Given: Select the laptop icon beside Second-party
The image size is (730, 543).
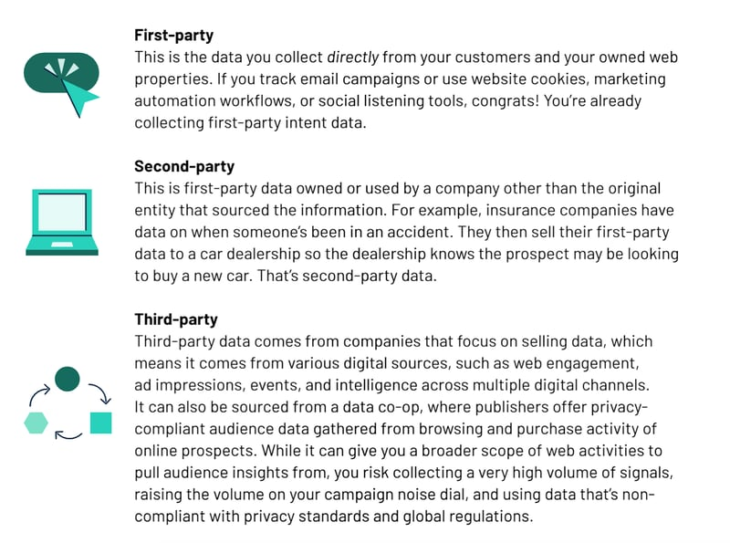Looking at the screenshot, I should (63, 222).
